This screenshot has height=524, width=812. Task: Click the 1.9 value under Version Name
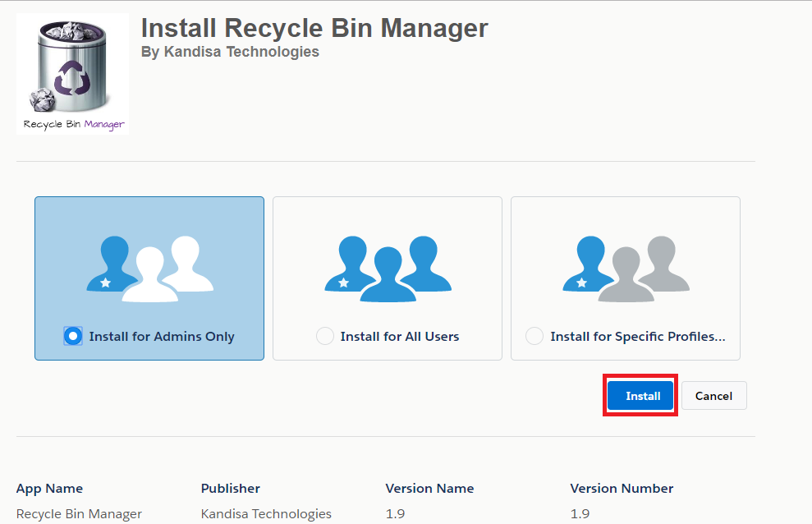pos(395,513)
